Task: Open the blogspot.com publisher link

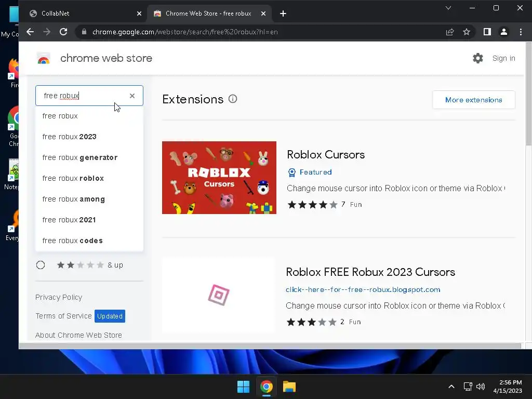Action: coord(363,290)
